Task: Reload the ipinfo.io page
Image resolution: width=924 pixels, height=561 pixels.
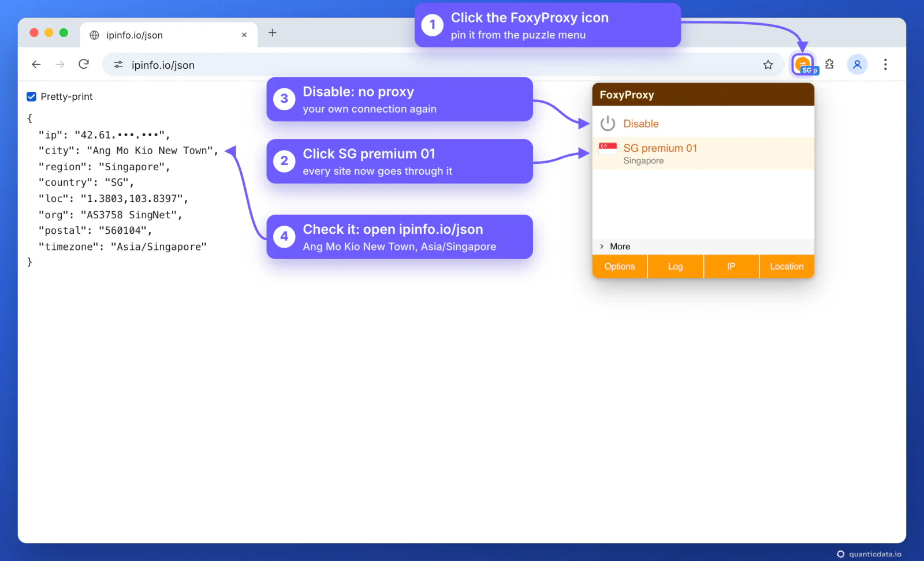Action: (x=84, y=64)
